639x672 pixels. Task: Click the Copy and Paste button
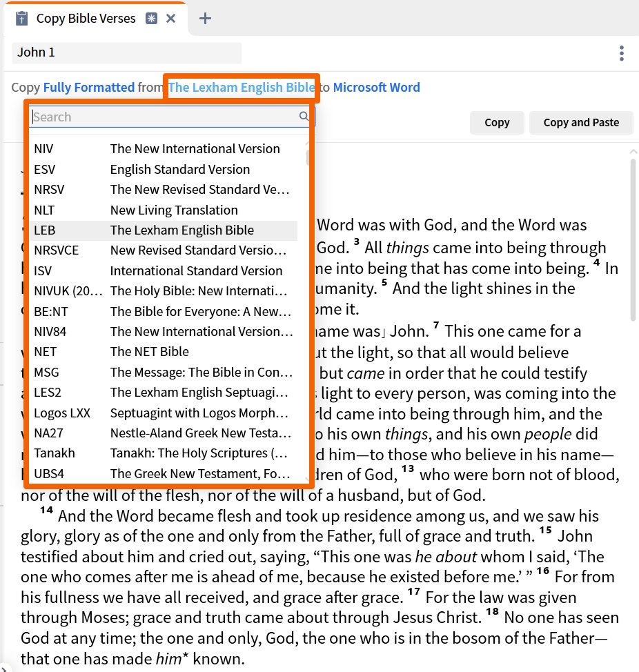coord(581,123)
